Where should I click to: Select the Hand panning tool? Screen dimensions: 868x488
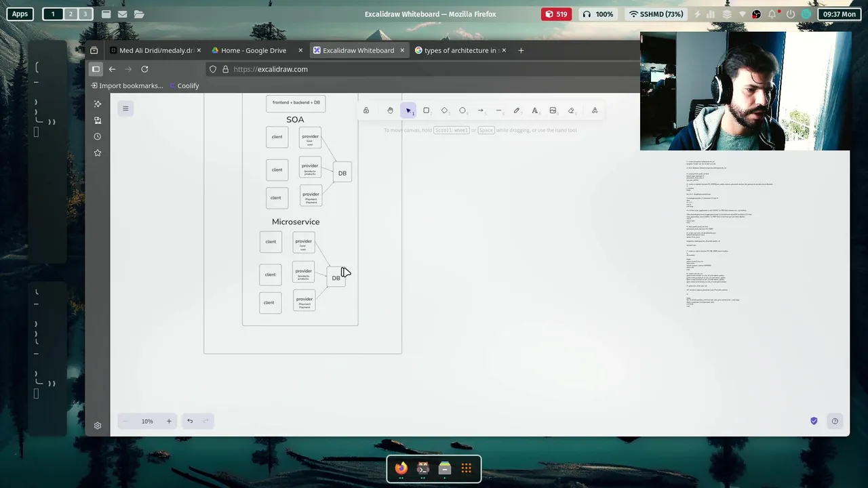tap(390, 110)
